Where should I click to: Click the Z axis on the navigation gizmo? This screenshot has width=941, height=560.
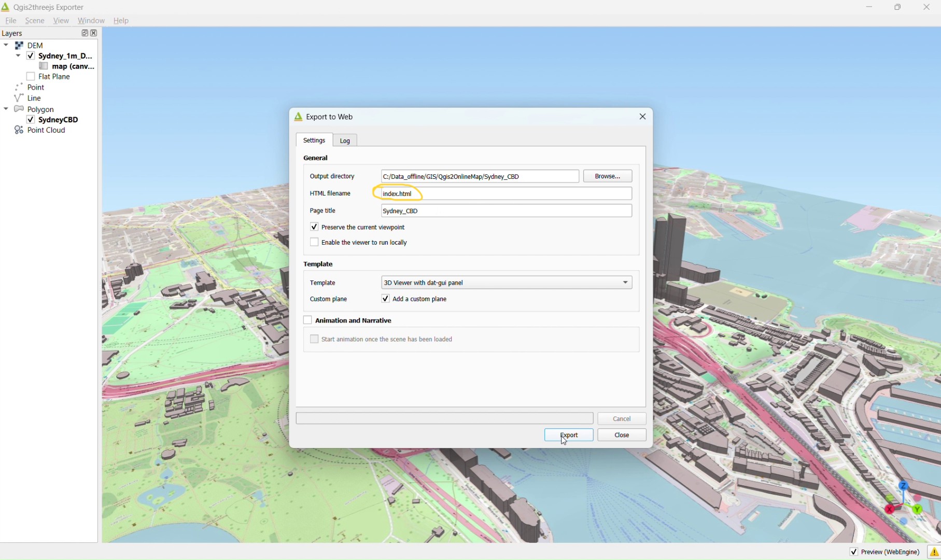click(903, 486)
